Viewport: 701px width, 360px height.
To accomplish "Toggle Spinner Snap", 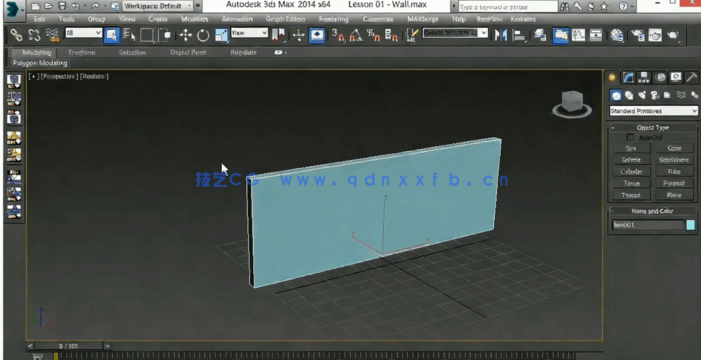I will coord(391,35).
